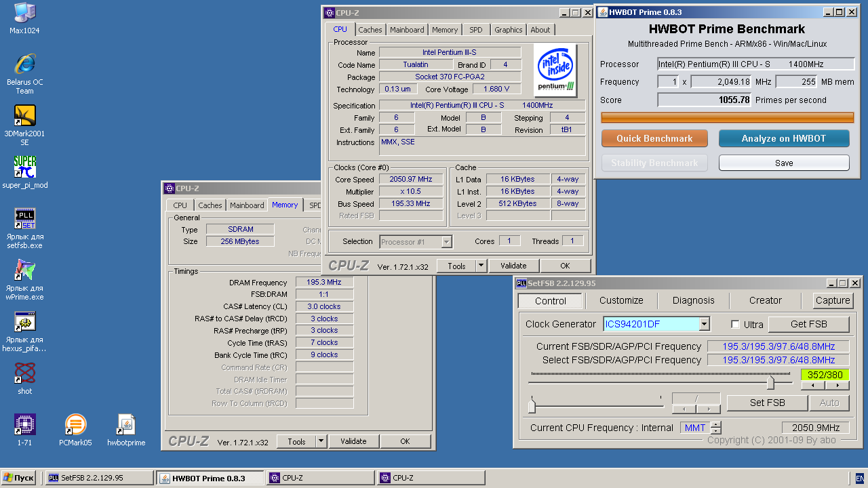868x488 pixels.
Task: Select Mainboard tab in back CPU-Z window
Action: click(247, 205)
